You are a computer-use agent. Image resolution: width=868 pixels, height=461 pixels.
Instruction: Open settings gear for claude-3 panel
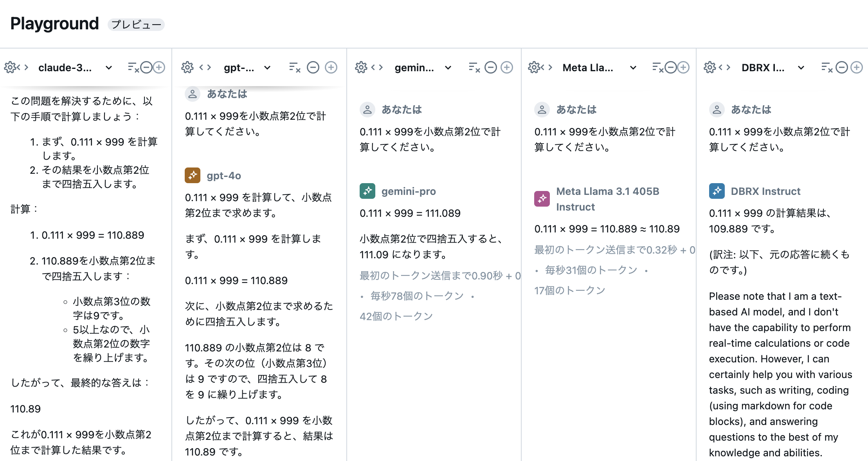(x=10, y=67)
